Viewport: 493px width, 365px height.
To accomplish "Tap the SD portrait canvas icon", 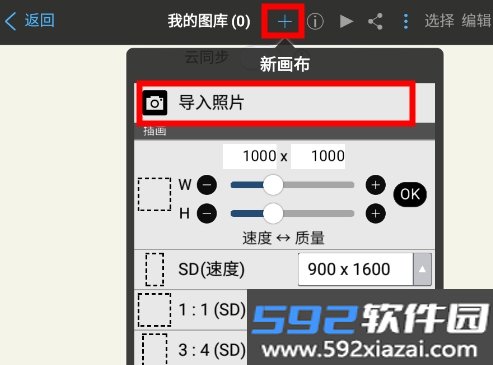I will pyautogui.click(x=155, y=269).
